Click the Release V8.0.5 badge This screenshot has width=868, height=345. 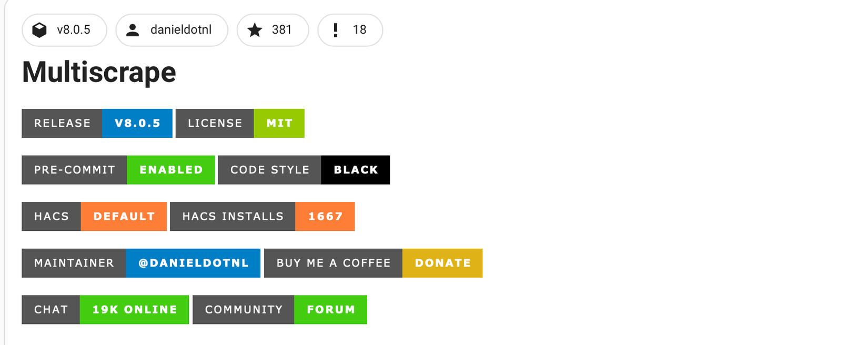97,123
